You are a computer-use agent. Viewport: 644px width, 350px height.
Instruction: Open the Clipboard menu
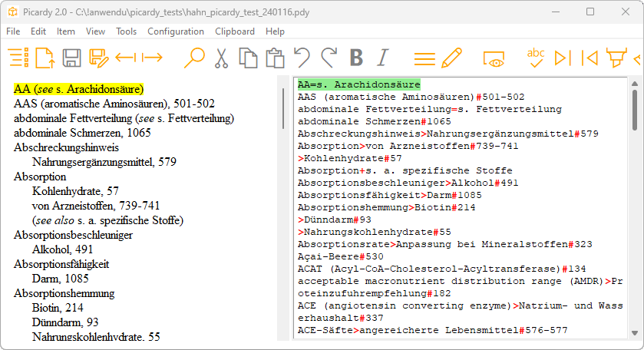(x=235, y=31)
